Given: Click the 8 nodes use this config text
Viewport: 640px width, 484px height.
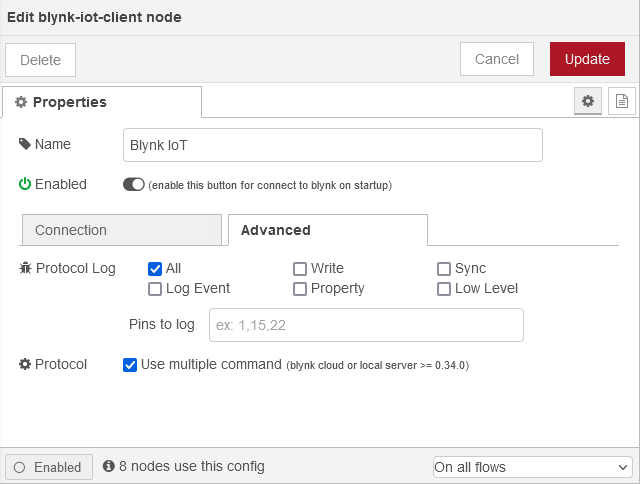Looking at the screenshot, I should (192, 466).
